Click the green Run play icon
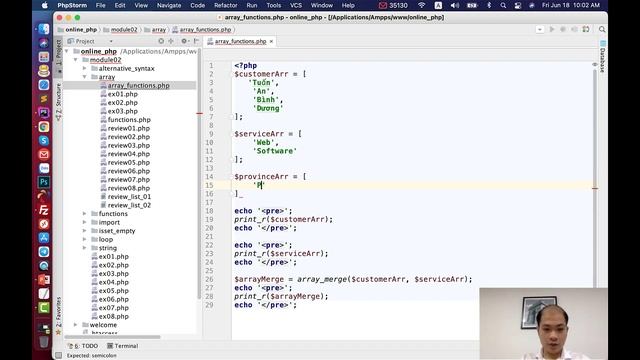This screenshot has height=360, width=640. pyautogui.click(x=552, y=29)
